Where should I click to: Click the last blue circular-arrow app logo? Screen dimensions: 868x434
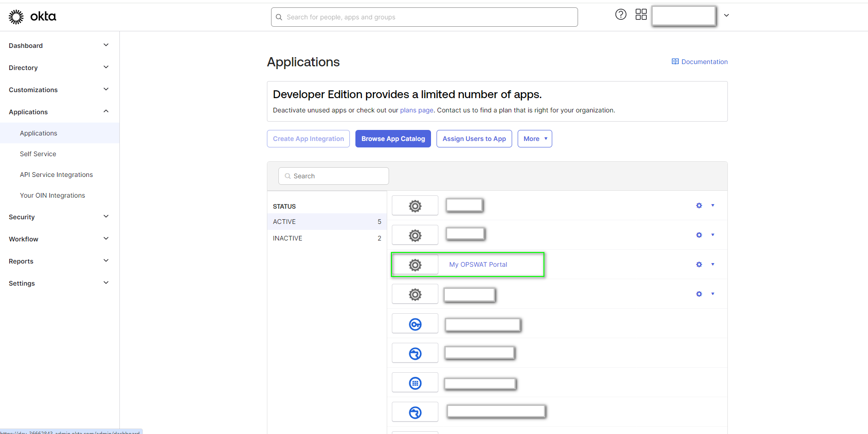(x=415, y=412)
